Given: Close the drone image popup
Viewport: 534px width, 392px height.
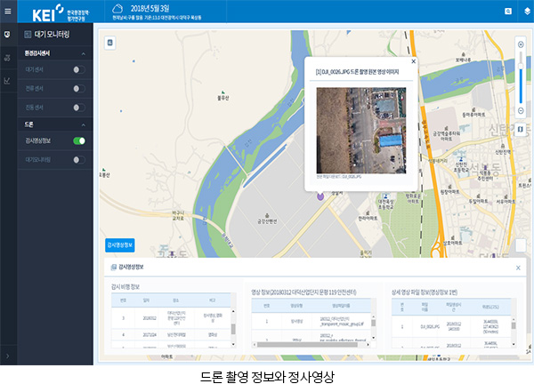Looking at the screenshot, I should tap(412, 61).
